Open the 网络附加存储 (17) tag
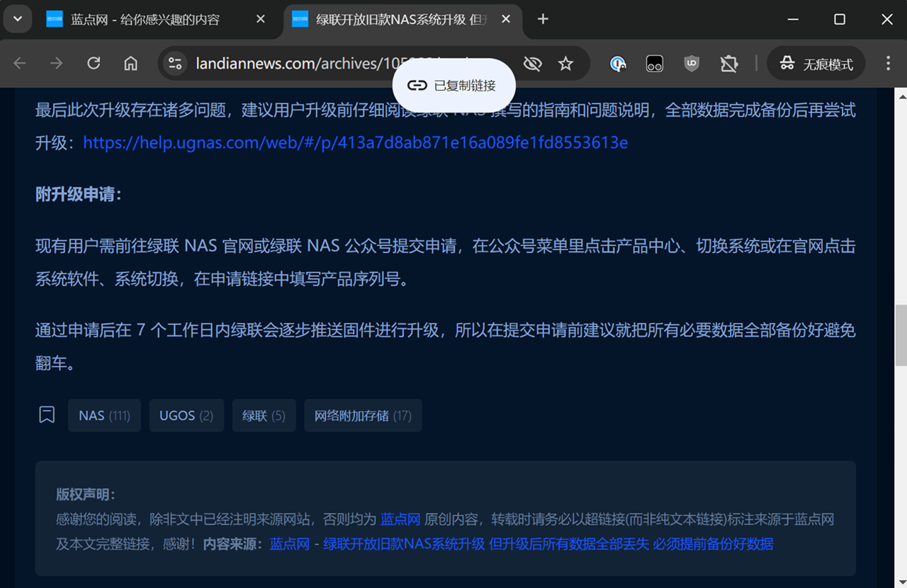This screenshot has height=588, width=907. click(x=363, y=415)
